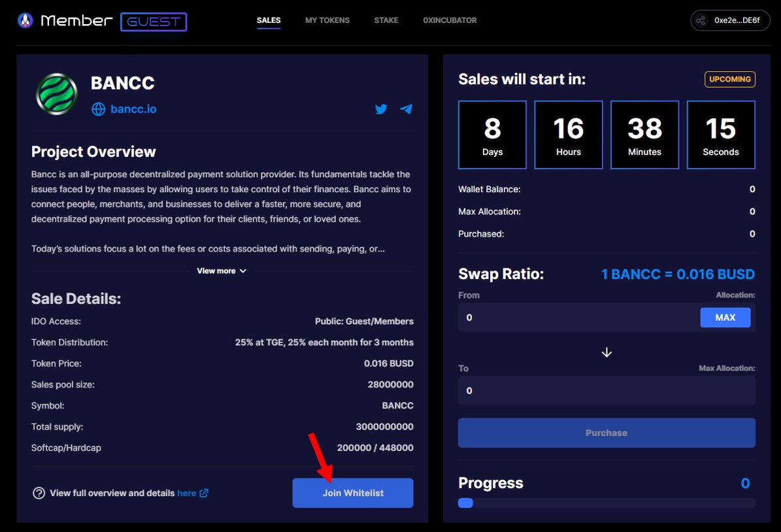Image resolution: width=781 pixels, height=532 pixels.
Task: Click the Project Overview heading
Action: coord(93,152)
